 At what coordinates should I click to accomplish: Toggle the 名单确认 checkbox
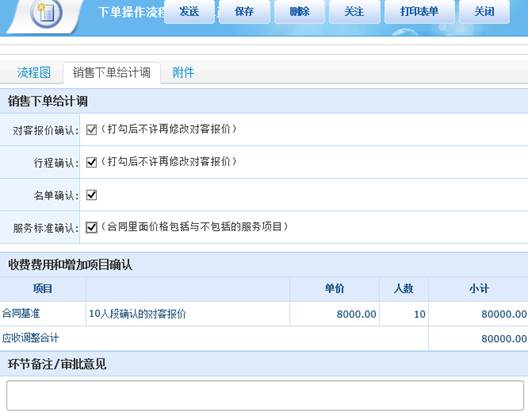91,195
